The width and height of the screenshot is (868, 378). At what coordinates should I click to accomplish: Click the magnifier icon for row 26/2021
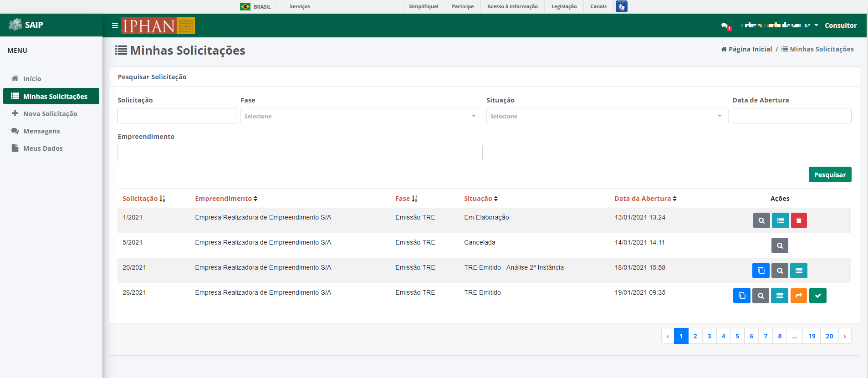[x=761, y=296]
